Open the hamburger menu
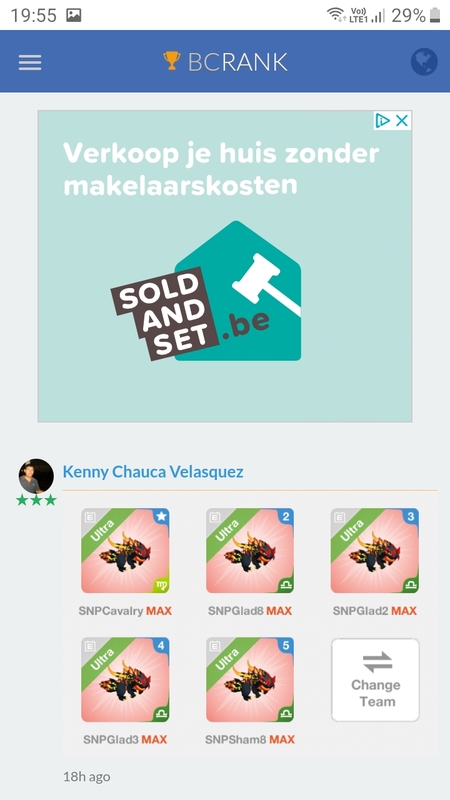The width and height of the screenshot is (450, 800). 30,62
